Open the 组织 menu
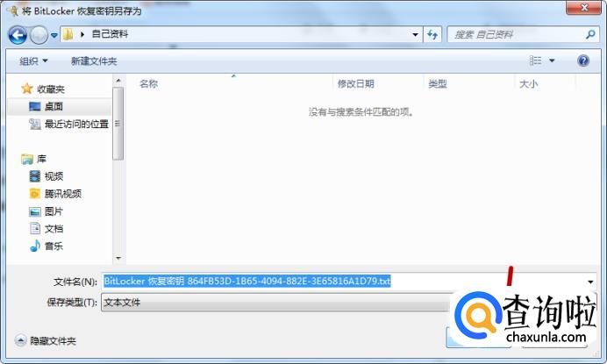This screenshot has width=607, height=364. 33,61
